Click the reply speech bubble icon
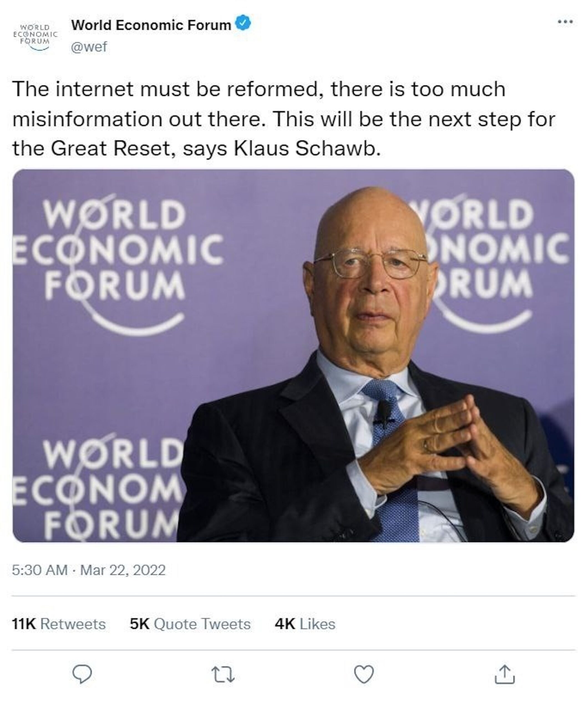 (x=82, y=674)
